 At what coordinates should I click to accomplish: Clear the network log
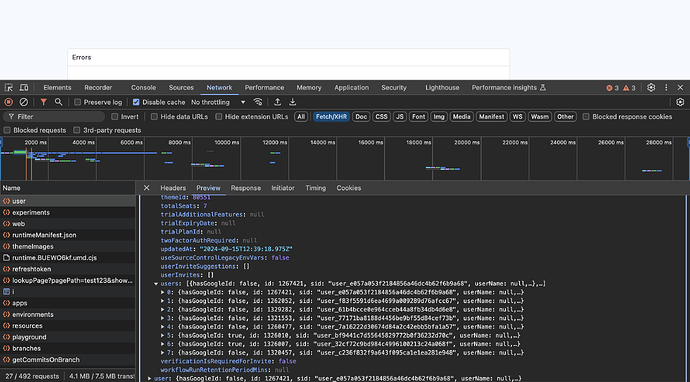coord(24,102)
